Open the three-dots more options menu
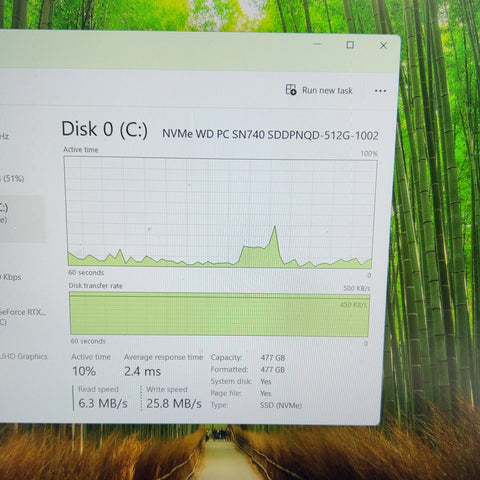Viewport: 480px width, 480px height. (380, 91)
